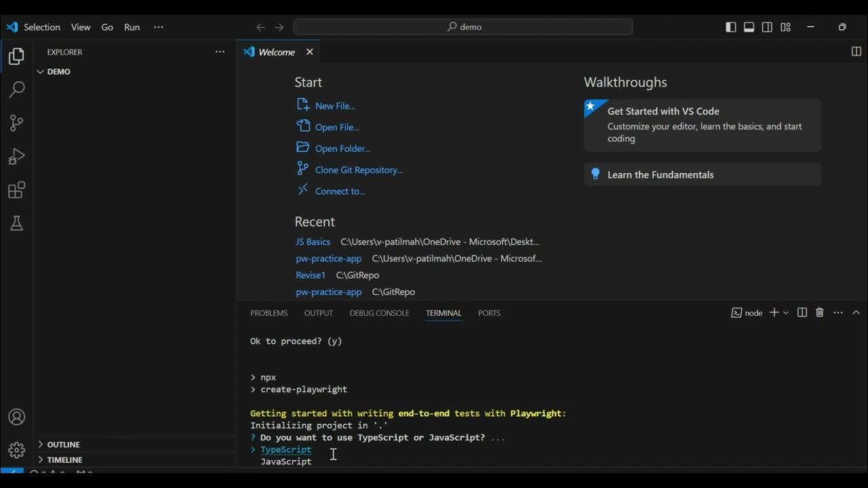868x488 pixels.
Task: Click the demo command center search box
Action: [463, 27]
